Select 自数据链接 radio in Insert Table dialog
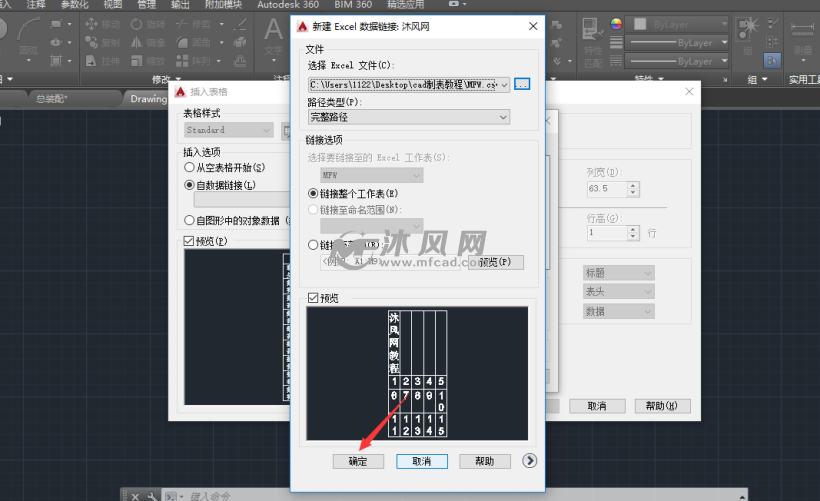This screenshot has width=820, height=501. 189,185
